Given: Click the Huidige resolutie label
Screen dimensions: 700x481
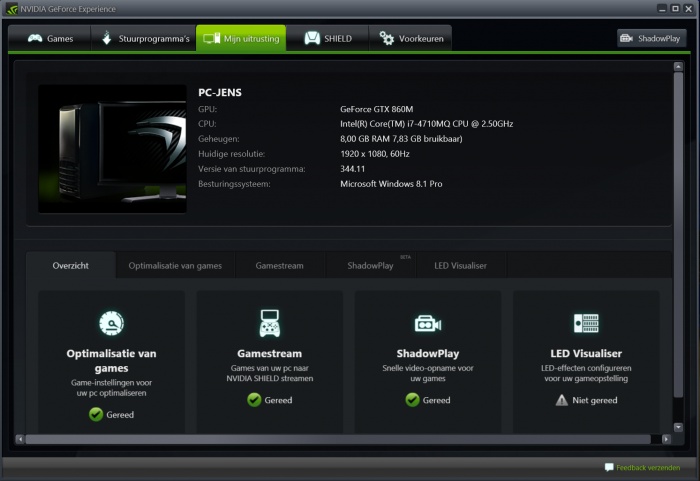Looking at the screenshot, I should click(x=232, y=154).
